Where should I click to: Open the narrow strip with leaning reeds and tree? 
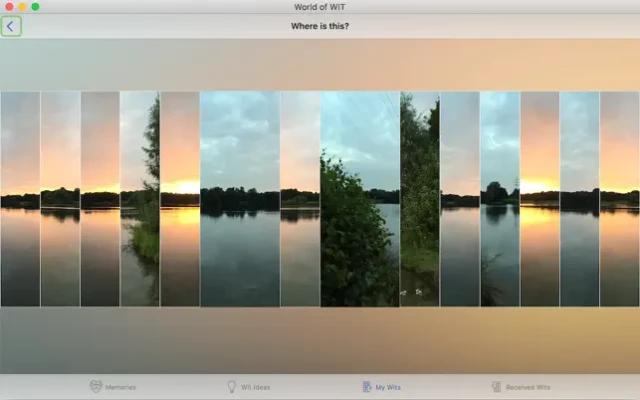pos(140,199)
